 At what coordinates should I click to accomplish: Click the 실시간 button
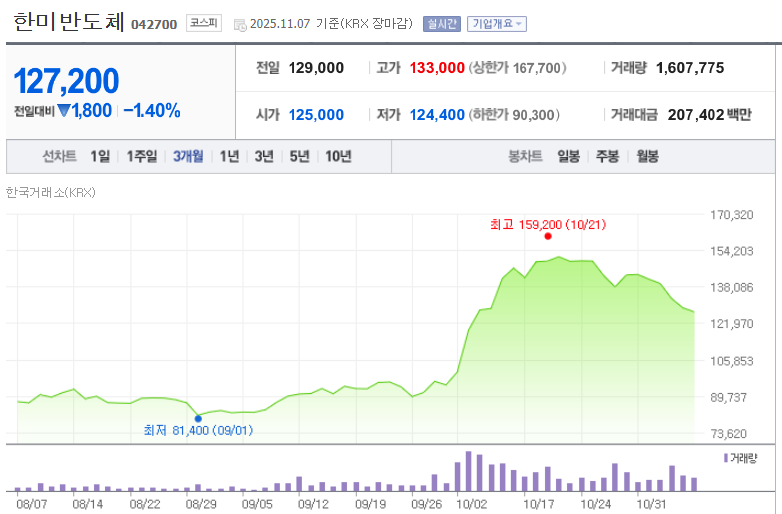point(441,24)
